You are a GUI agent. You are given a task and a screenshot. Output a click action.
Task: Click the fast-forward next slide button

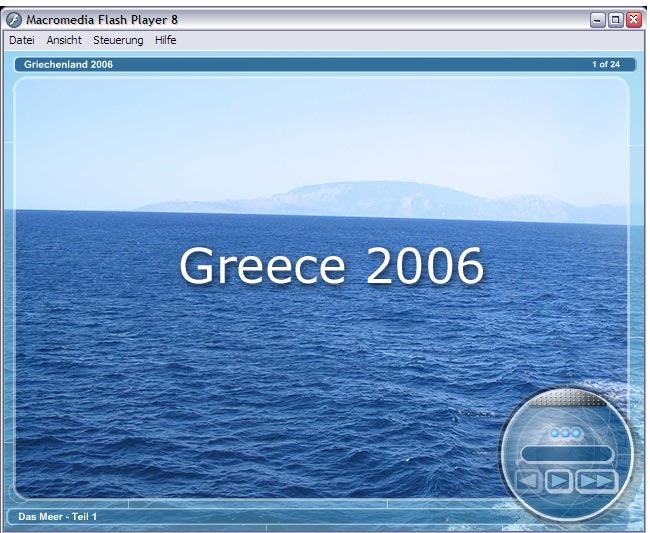pos(597,482)
